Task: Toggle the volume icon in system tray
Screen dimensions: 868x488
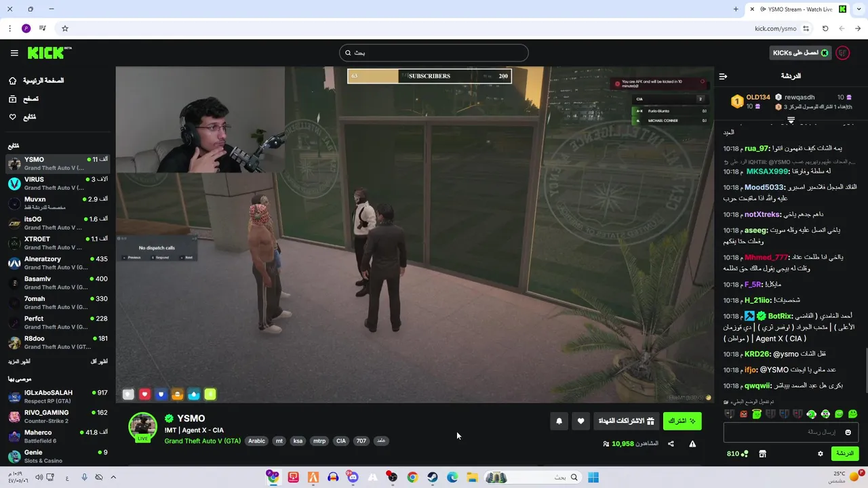Action: point(39,477)
